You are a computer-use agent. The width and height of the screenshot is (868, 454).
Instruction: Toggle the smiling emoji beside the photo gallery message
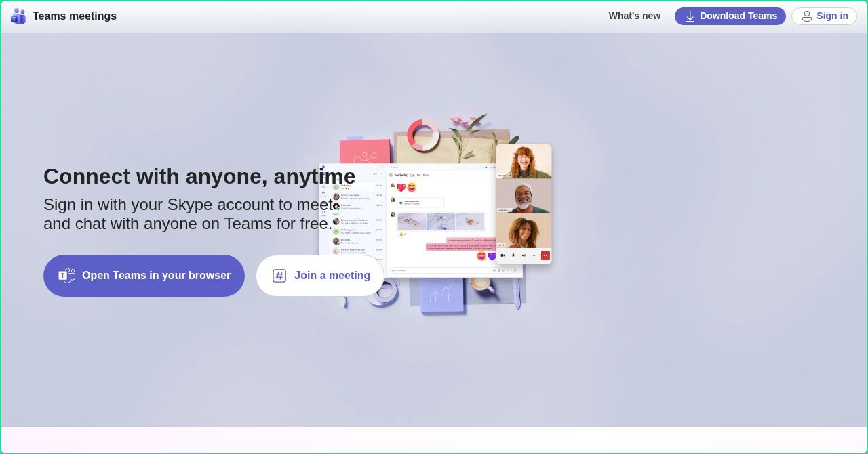tap(401, 234)
